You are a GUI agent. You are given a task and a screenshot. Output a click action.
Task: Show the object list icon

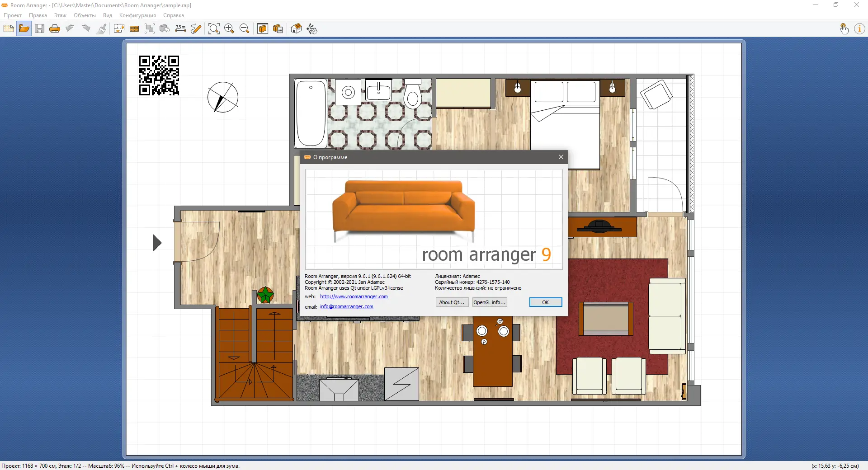click(x=278, y=29)
